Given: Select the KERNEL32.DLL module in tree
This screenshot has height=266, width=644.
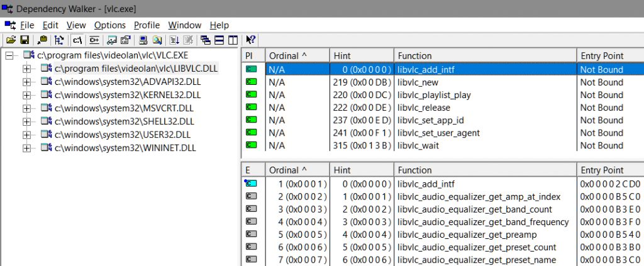Looking at the screenshot, I should [x=128, y=95].
